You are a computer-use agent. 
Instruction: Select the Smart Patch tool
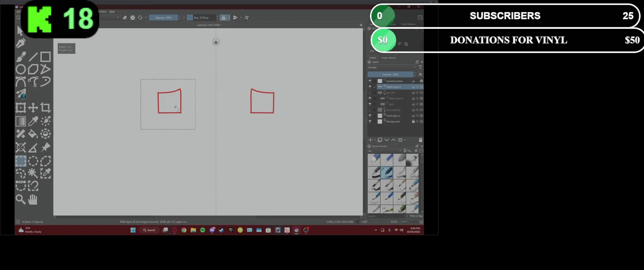[21, 134]
